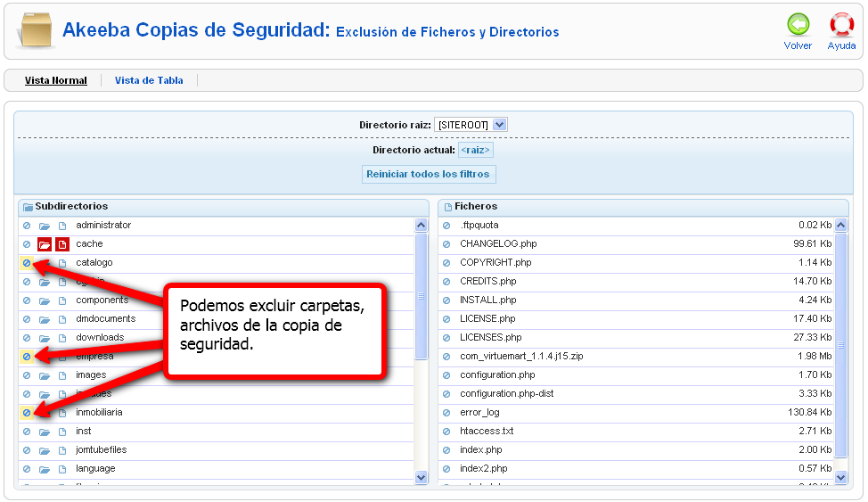Click scroll up arrow in Subdirectorios list
868x502 pixels.
tap(421, 226)
